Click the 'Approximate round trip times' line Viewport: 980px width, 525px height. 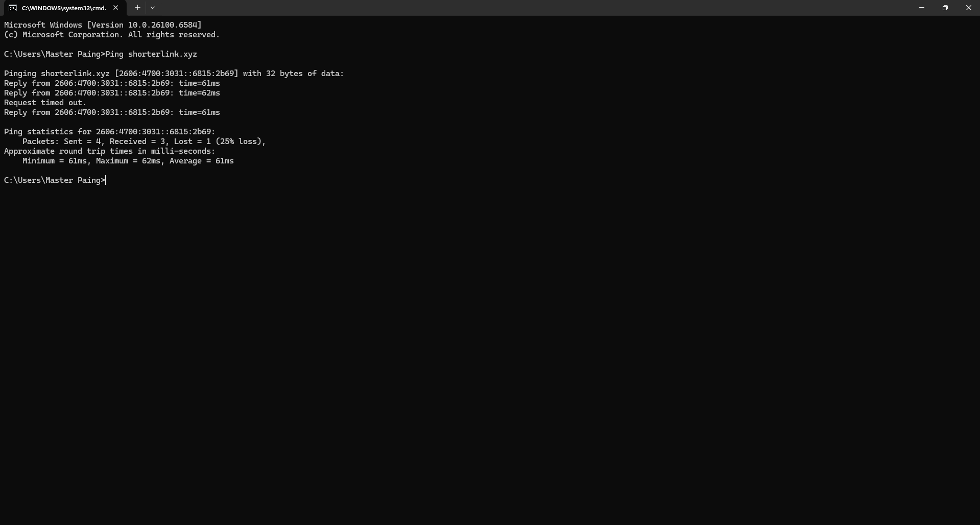[x=110, y=151]
